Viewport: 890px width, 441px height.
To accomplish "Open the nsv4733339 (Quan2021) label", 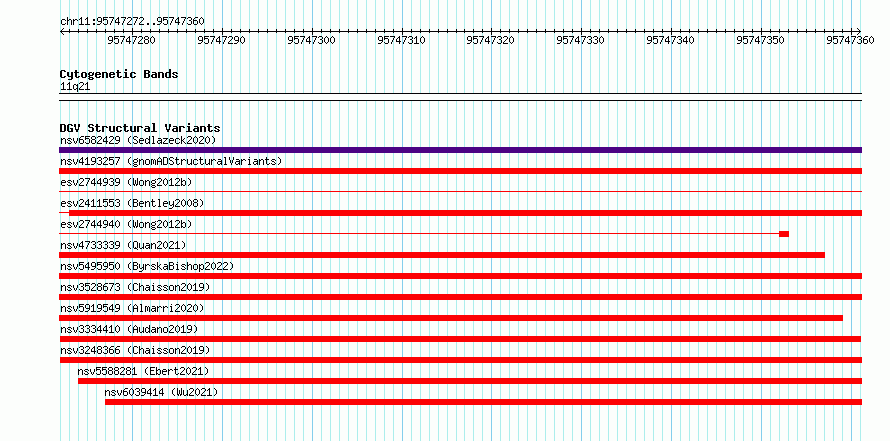I will pos(123,245).
